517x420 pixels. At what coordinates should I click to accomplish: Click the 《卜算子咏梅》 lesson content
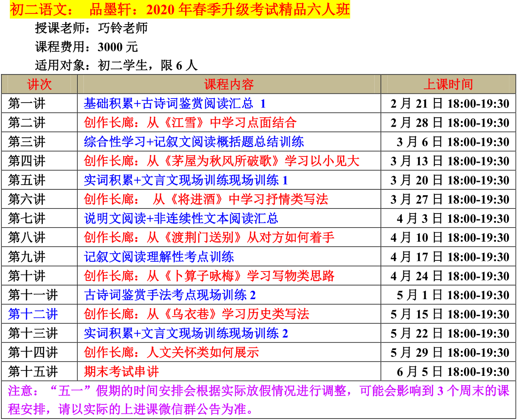(209, 276)
